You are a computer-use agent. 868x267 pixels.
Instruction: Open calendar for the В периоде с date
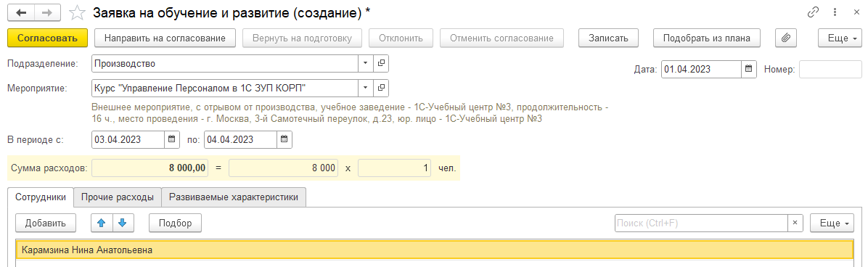click(x=171, y=139)
